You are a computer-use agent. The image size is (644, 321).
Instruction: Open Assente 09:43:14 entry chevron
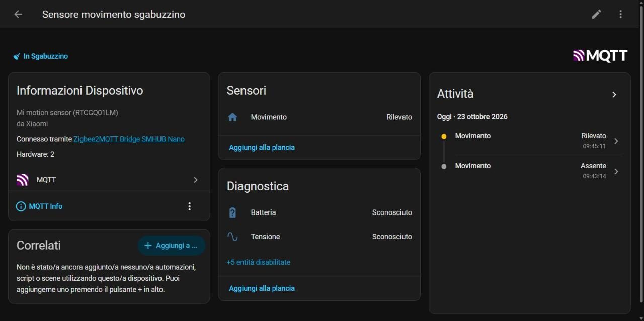point(616,171)
